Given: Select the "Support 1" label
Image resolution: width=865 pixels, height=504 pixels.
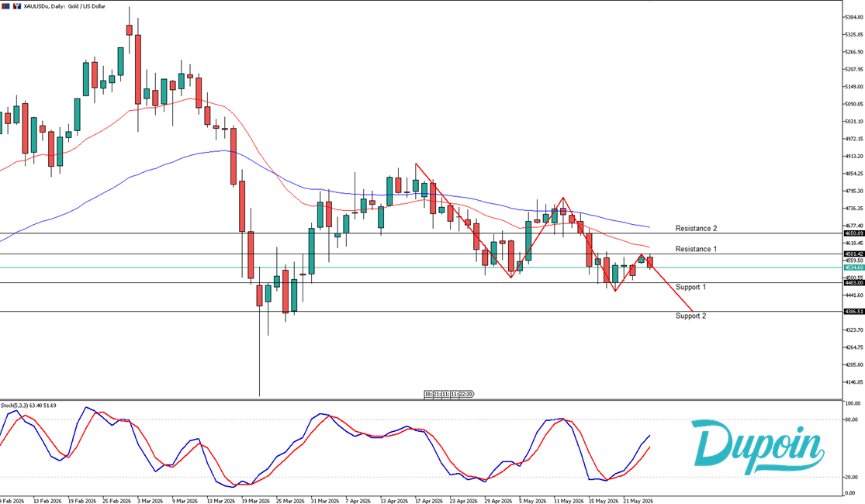Looking at the screenshot, I should pyautogui.click(x=690, y=288).
